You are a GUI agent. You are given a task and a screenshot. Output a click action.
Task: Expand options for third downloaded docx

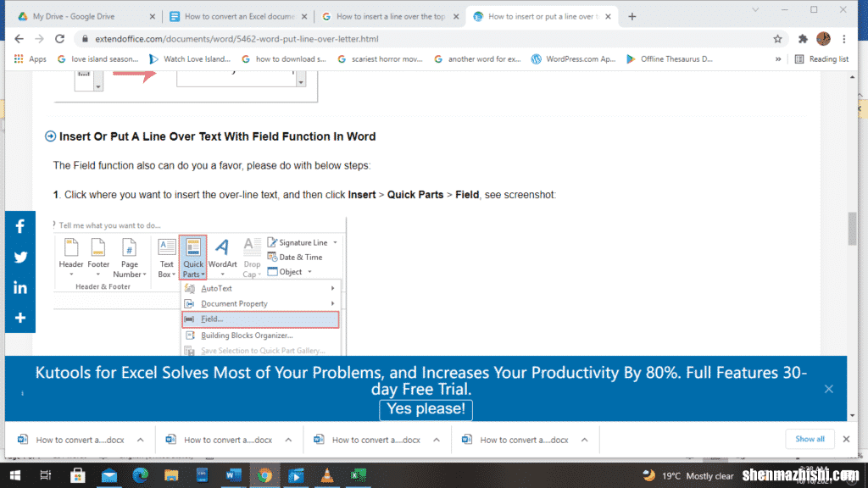pyautogui.click(x=437, y=440)
